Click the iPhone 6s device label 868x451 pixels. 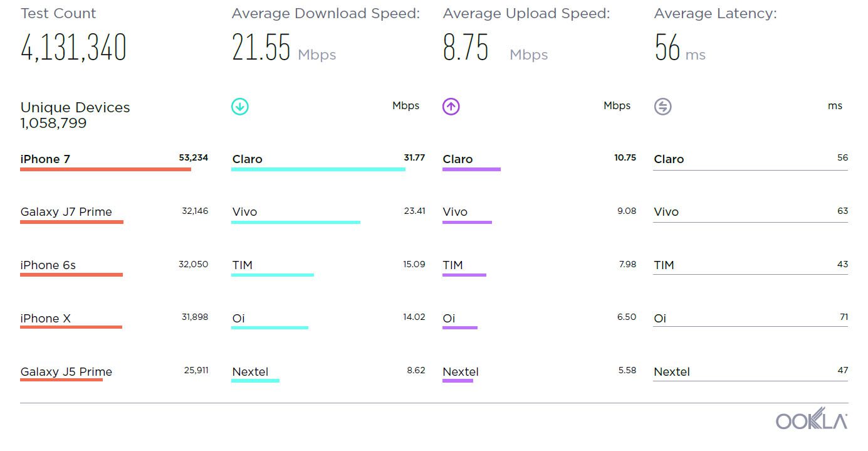click(48, 265)
